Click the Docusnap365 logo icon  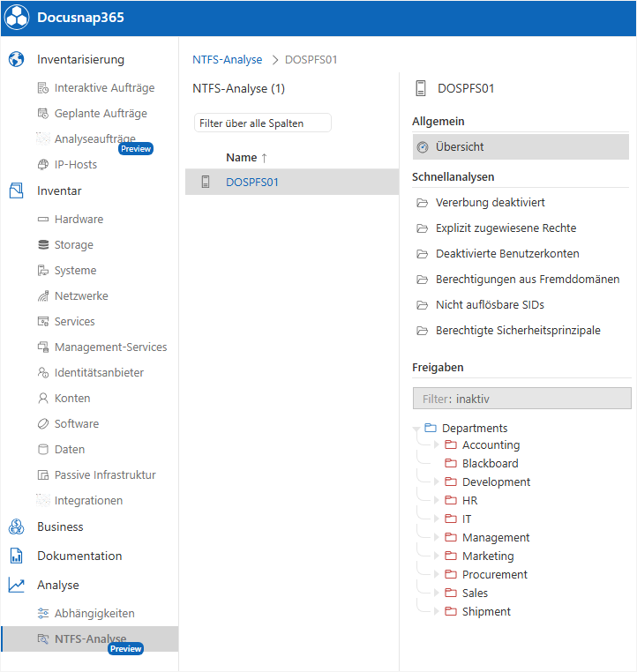click(x=17, y=18)
